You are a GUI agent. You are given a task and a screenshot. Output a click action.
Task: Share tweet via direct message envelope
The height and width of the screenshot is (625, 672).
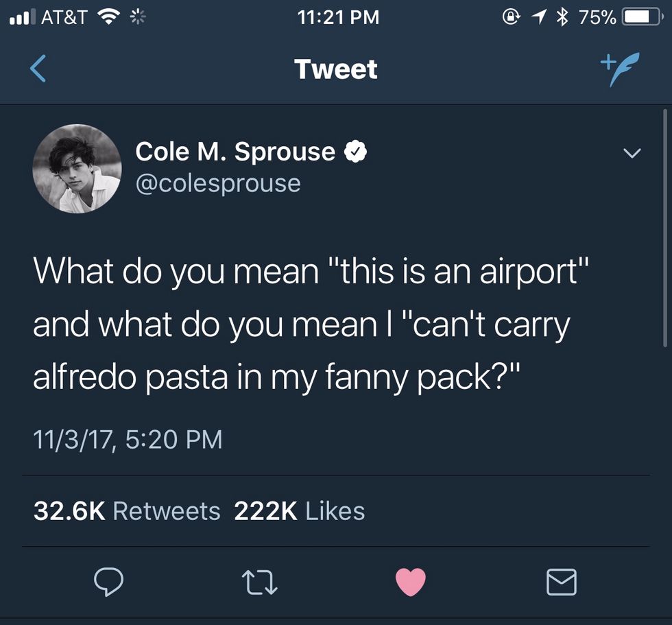pos(561,582)
